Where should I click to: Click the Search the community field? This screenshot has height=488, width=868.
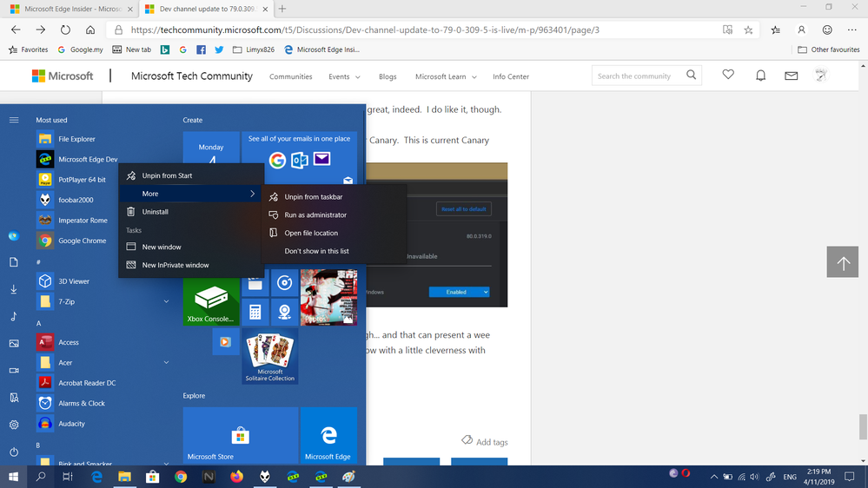(638, 76)
